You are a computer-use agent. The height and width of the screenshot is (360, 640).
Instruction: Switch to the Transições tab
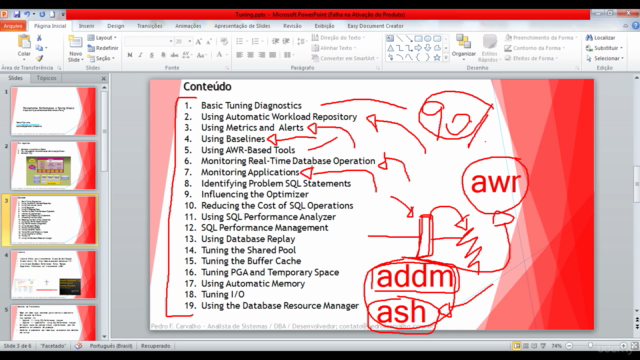click(150, 26)
